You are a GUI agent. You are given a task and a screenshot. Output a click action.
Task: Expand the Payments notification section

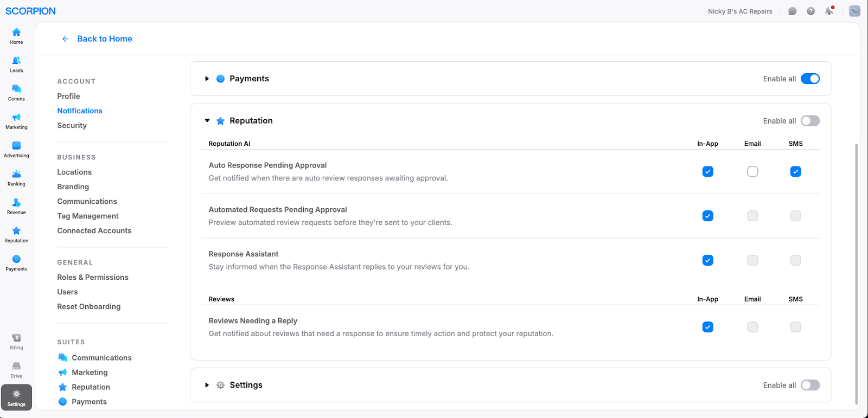click(207, 79)
